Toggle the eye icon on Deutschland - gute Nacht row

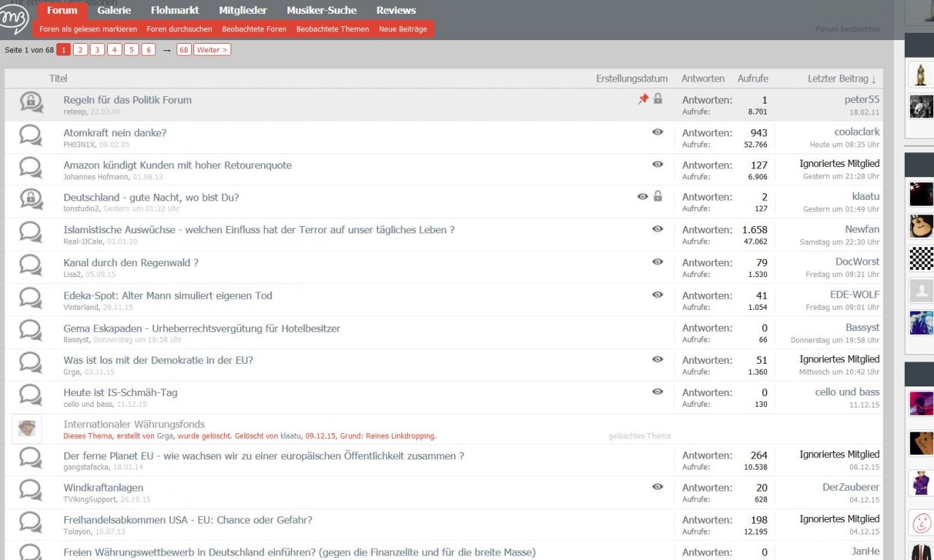tap(642, 196)
